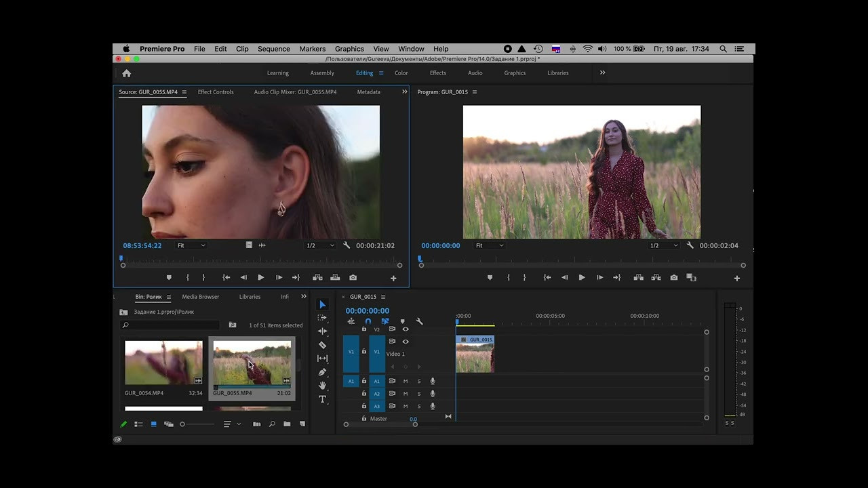The height and width of the screenshot is (488, 868).
Task: Open the Color workspace
Action: tap(401, 73)
